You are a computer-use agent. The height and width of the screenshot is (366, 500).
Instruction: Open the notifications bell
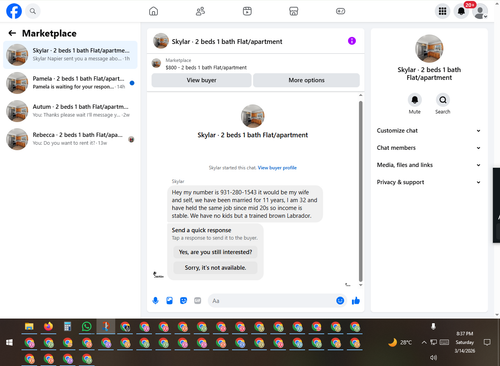(x=461, y=11)
